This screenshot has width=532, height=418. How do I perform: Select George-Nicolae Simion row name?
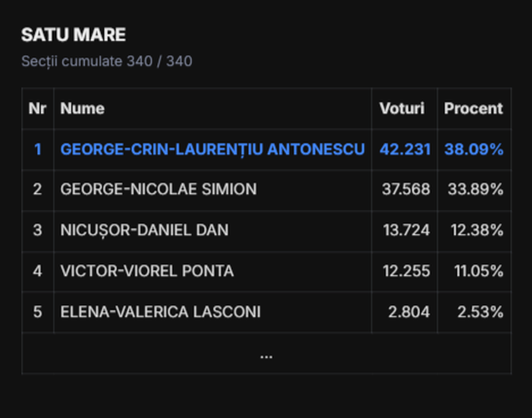159,189
